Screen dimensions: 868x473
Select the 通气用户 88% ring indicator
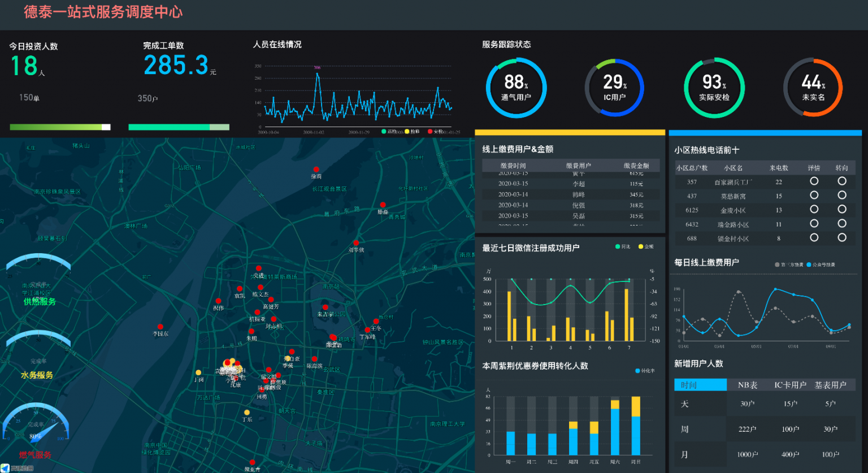click(516, 88)
